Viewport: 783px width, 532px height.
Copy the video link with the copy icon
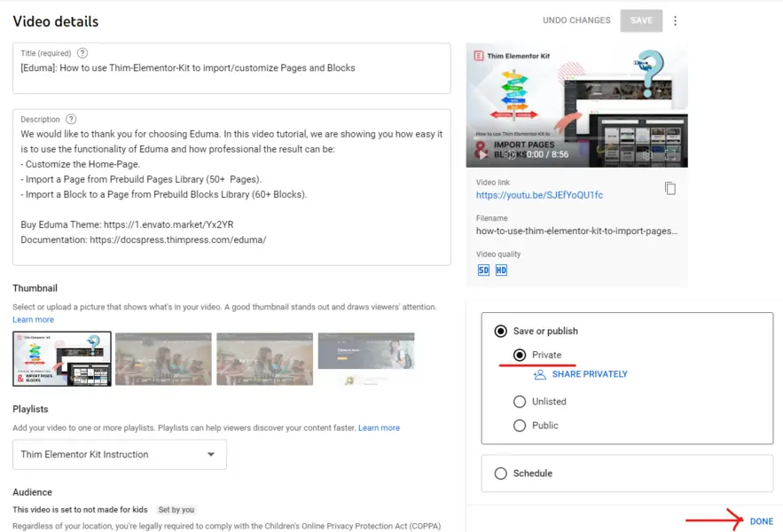(670, 188)
